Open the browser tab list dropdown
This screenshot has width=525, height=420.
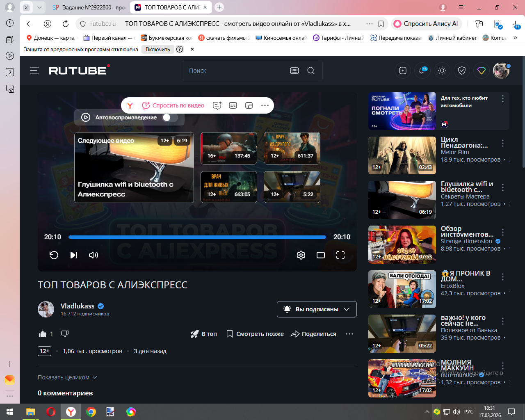(x=39, y=7)
